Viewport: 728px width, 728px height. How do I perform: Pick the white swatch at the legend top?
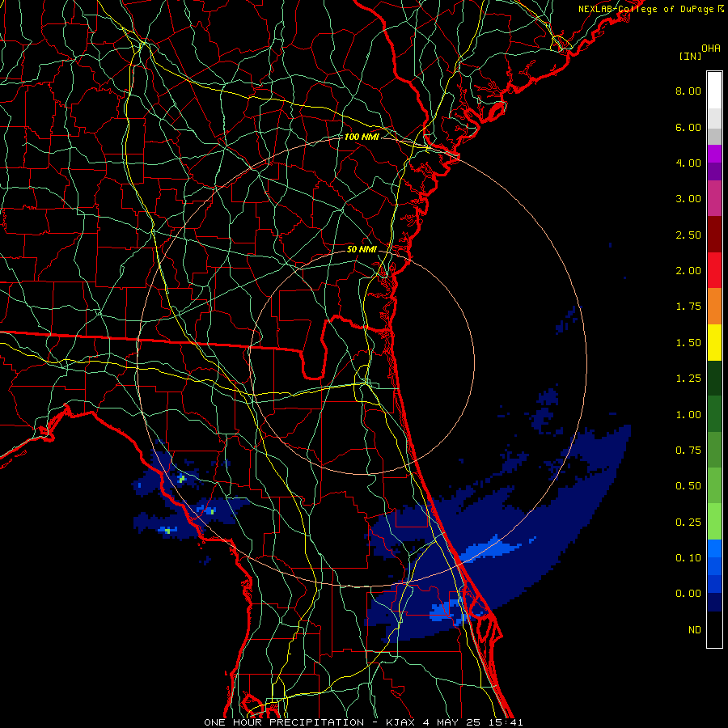point(714,91)
